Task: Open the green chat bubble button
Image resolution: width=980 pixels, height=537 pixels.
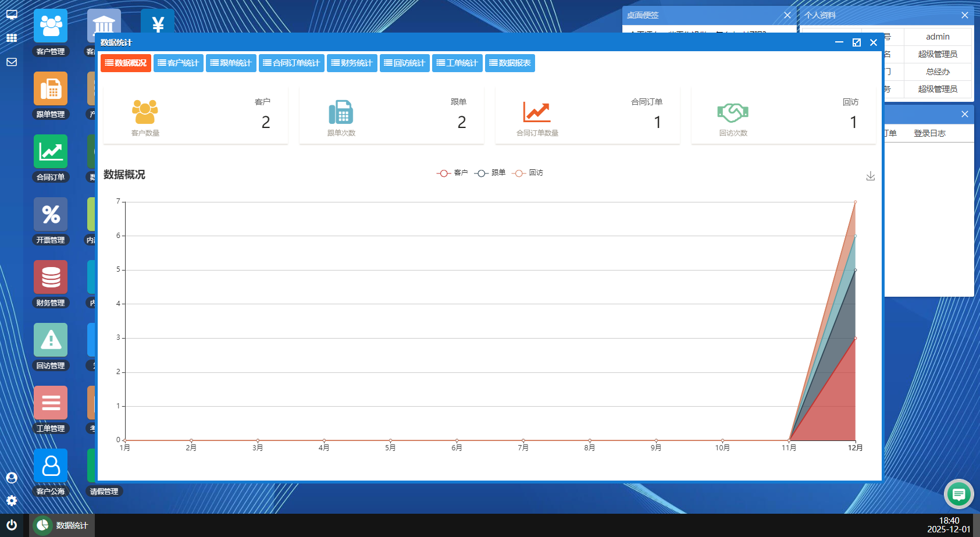Action: point(958,495)
